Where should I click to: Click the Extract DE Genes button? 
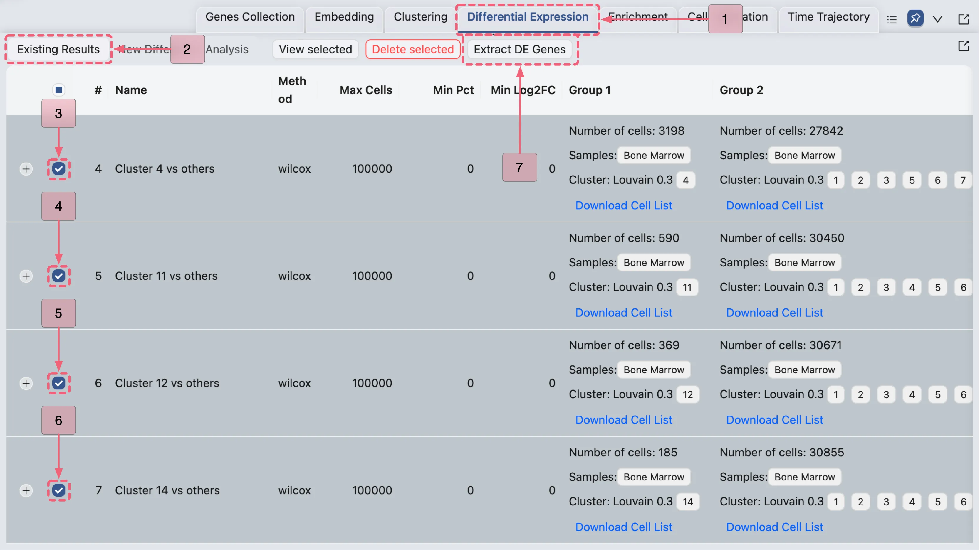520,49
